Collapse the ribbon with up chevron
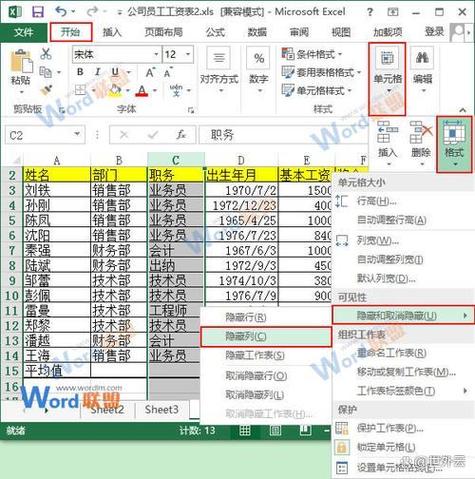 pyautogui.click(x=463, y=110)
